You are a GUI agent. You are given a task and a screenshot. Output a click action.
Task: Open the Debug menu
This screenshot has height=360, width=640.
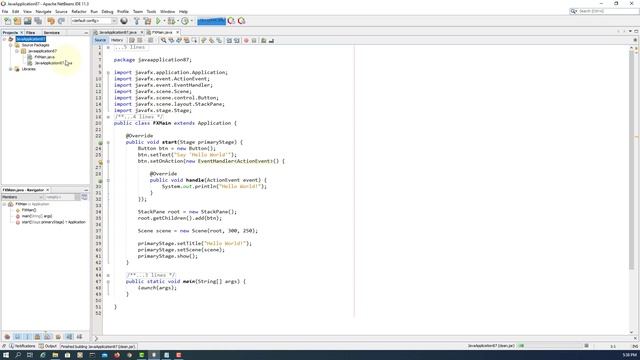pyautogui.click(x=107, y=11)
